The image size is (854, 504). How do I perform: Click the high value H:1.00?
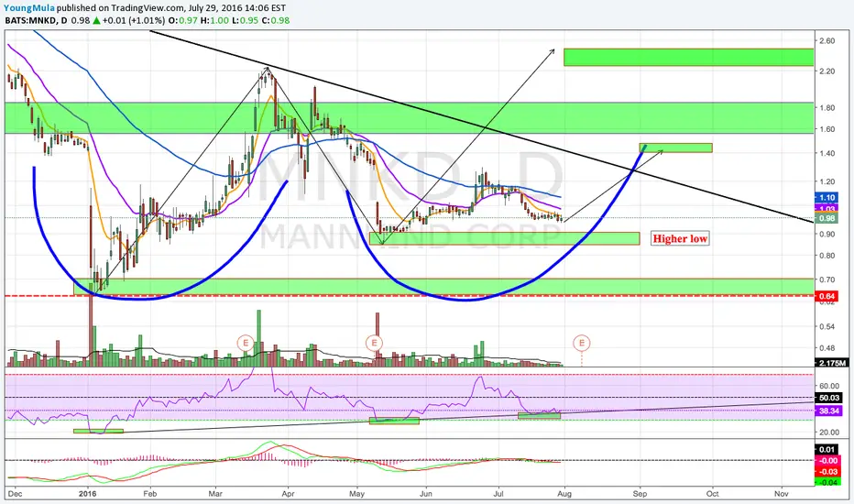214,21
